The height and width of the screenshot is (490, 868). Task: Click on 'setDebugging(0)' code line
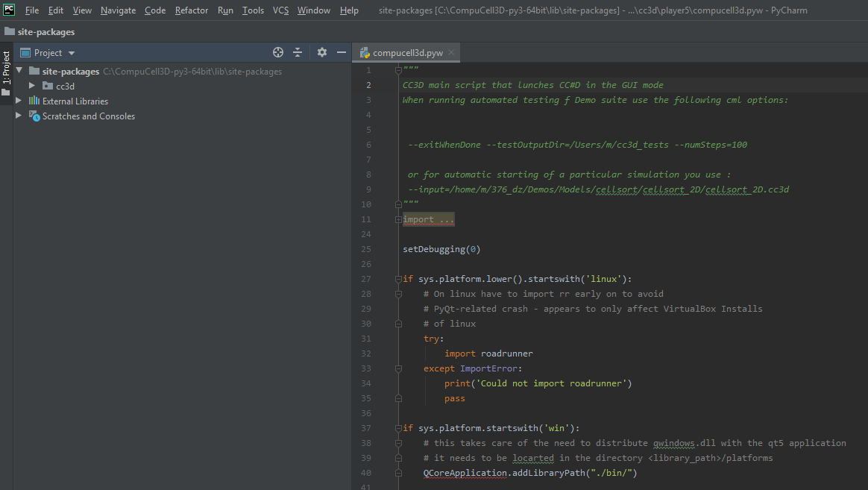tap(441, 249)
